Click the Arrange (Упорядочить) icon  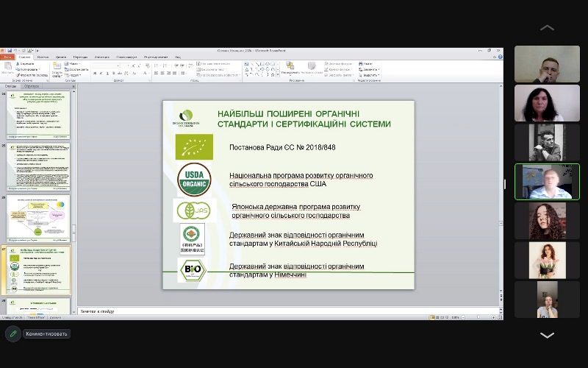click(290, 68)
